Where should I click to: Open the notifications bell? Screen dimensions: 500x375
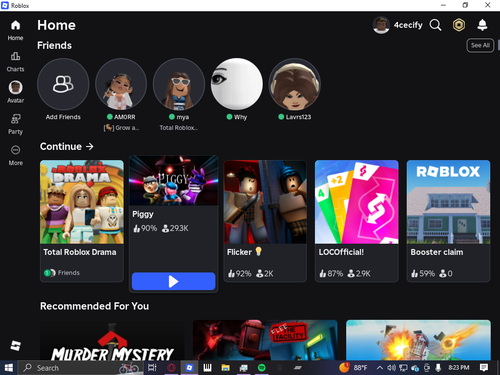[x=482, y=25]
